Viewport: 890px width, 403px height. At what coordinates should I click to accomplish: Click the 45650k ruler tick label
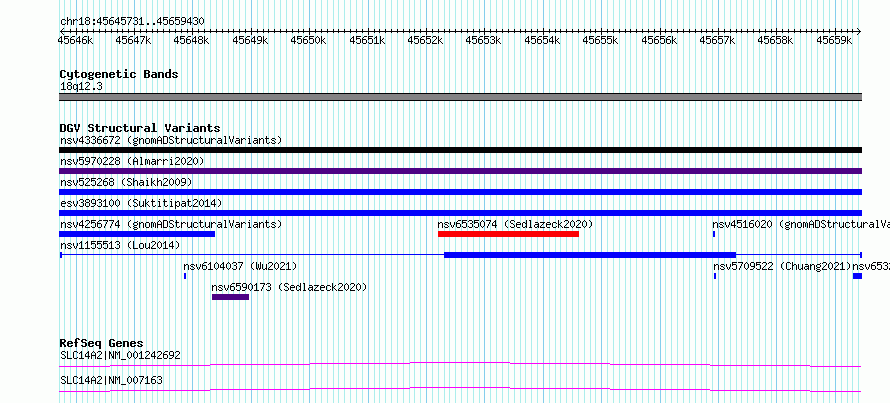point(308,40)
